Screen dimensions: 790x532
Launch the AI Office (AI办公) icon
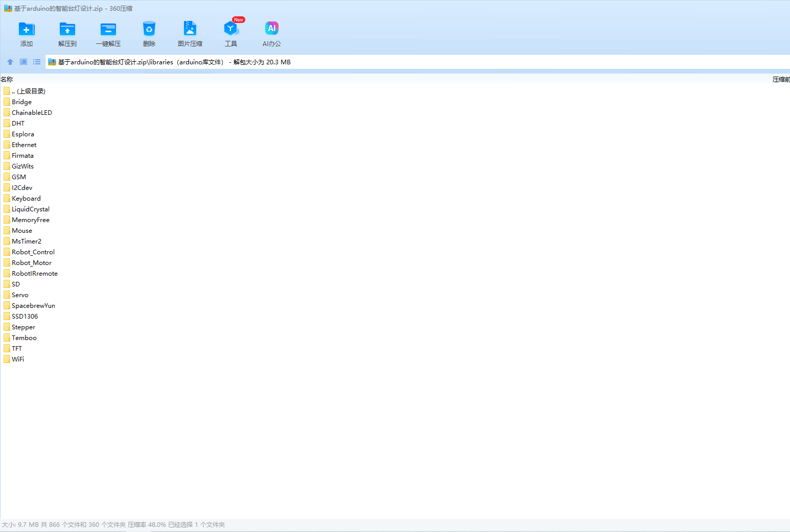coord(272,30)
